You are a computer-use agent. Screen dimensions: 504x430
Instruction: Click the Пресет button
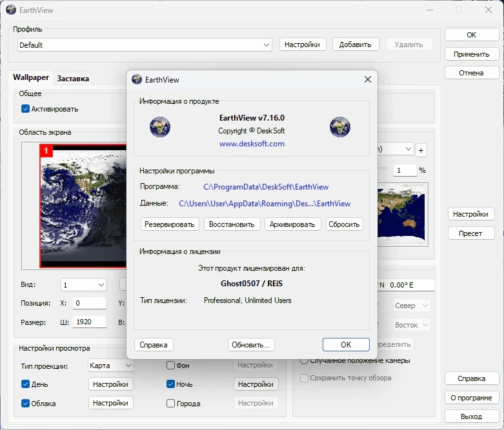(471, 233)
